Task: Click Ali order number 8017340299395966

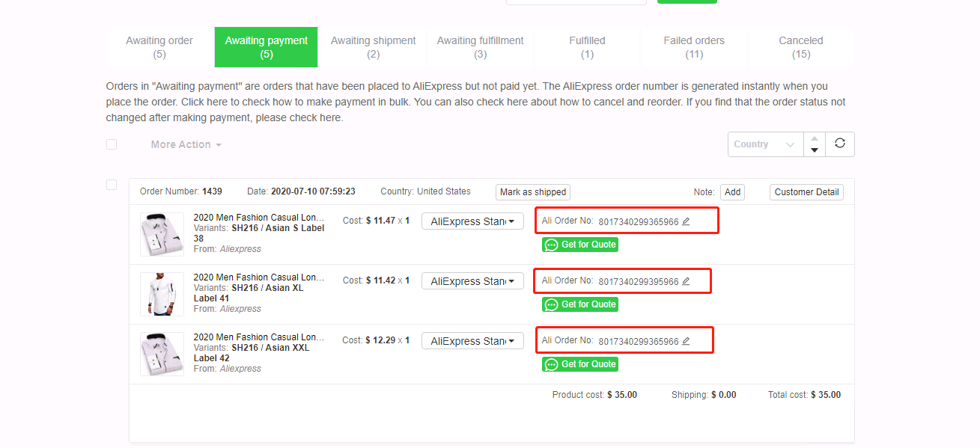Action: 639,282
